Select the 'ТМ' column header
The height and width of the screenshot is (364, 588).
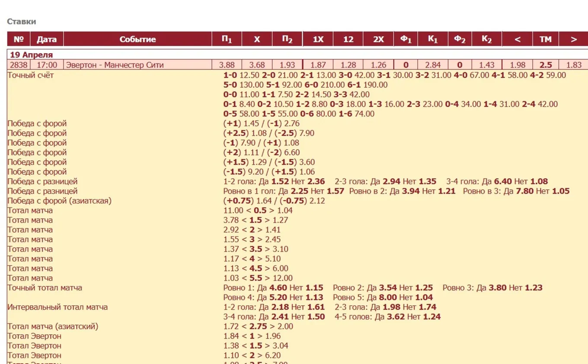tap(546, 39)
